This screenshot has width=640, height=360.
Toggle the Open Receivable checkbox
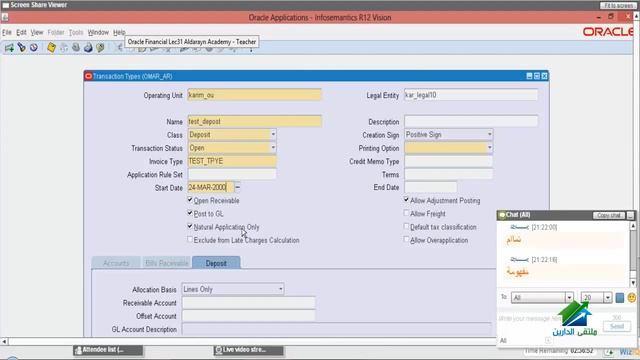click(190, 200)
